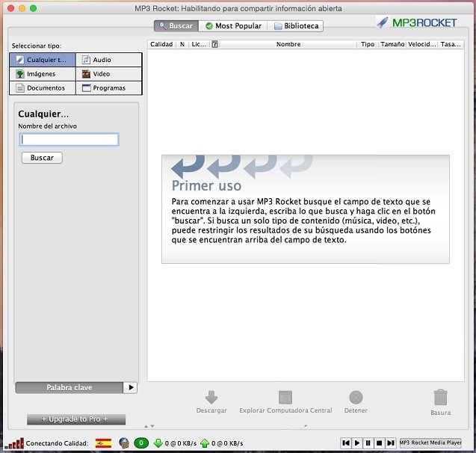Click the small arrow below action buttons
476x453 pixels.
pos(306,426)
